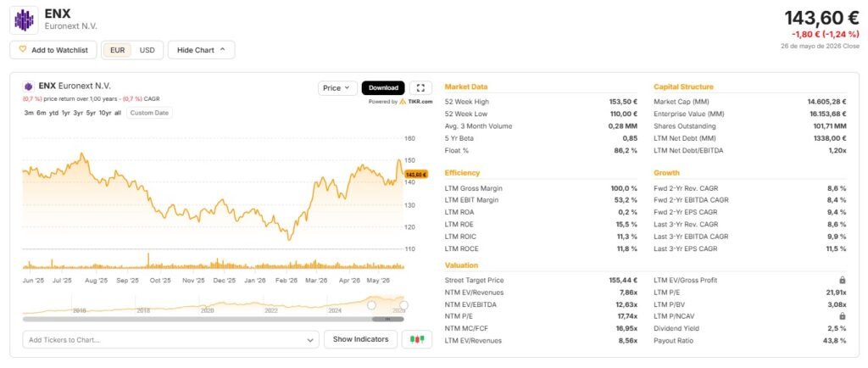Click the right range slider handle
This screenshot has height=368, width=868.
pyautogui.click(x=403, y=305)
